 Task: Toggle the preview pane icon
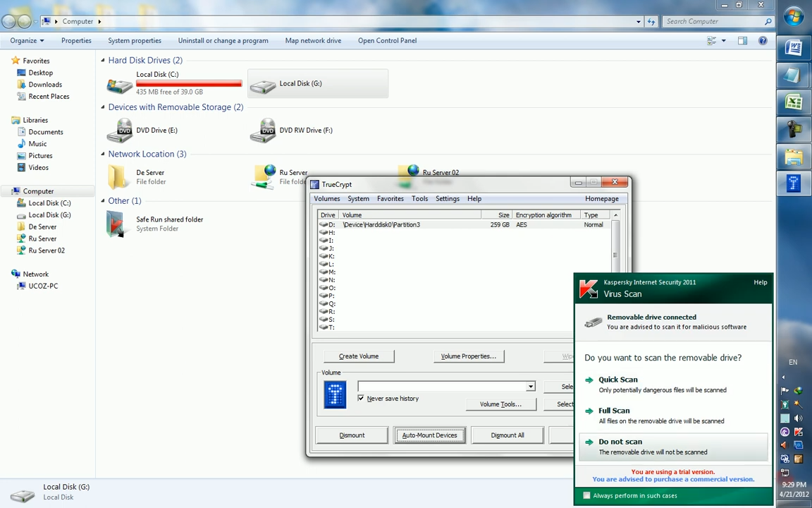pyautogui.click(x=743, y=40)
